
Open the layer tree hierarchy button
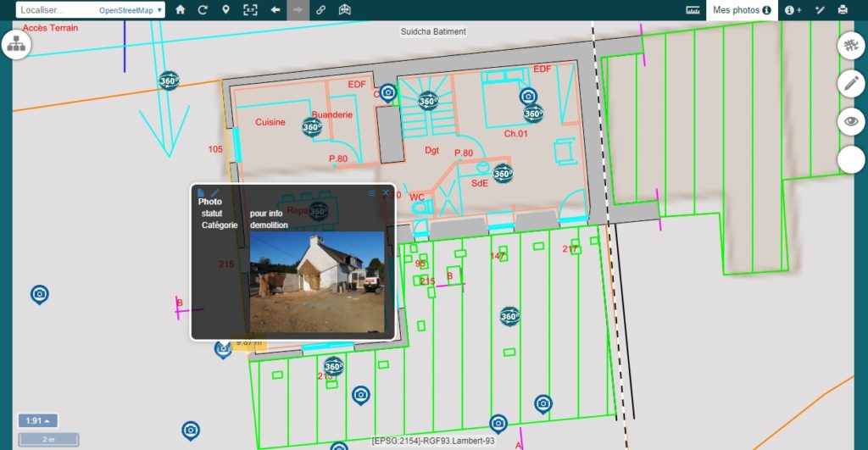click(16, 44)
